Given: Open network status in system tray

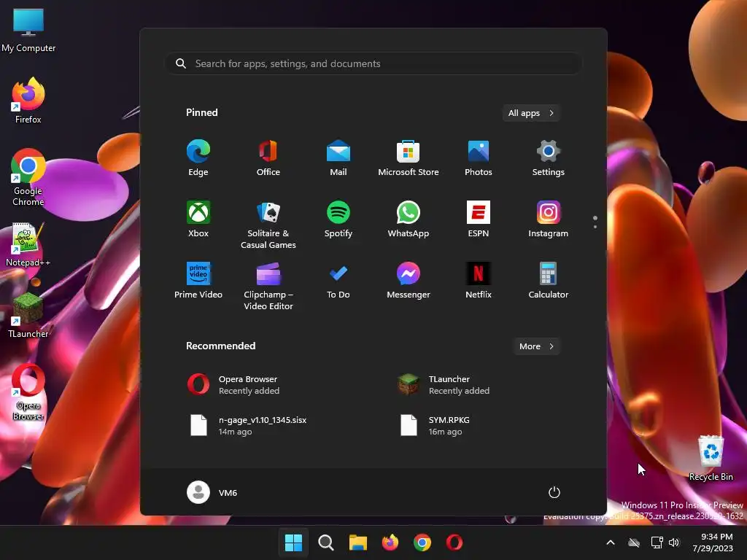Looking at the screenshot, I should point(657,542).
